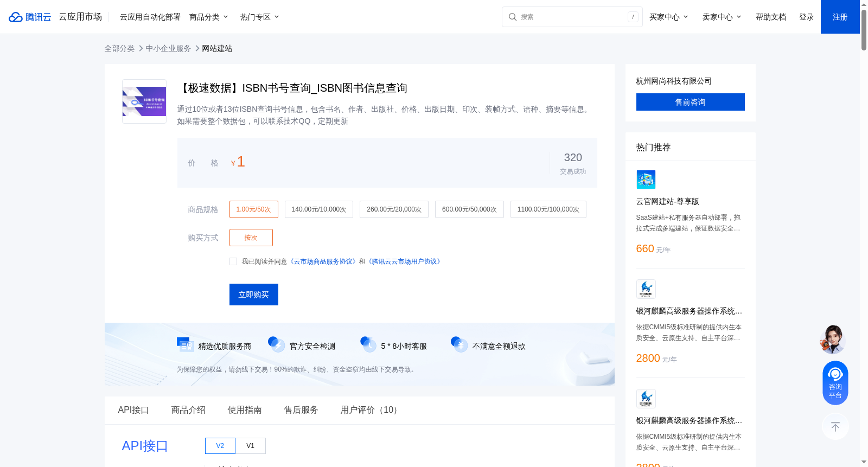Open 云应用自动化部署 menu item
868x467 pixels.
click(x=150, y=17)
